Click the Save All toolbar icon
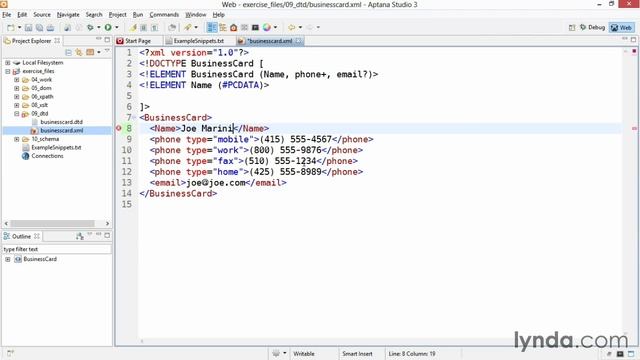640x360 pixels. pos(39,27)
